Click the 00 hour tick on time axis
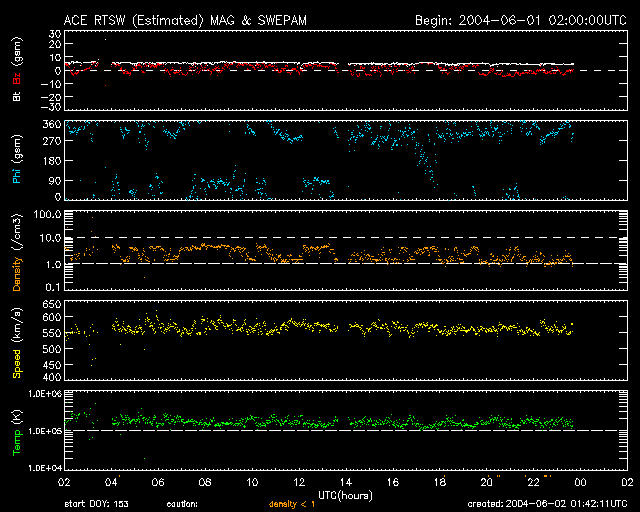Image resolution: width=640 pixels, height=512 pixels. pos(579,483)
